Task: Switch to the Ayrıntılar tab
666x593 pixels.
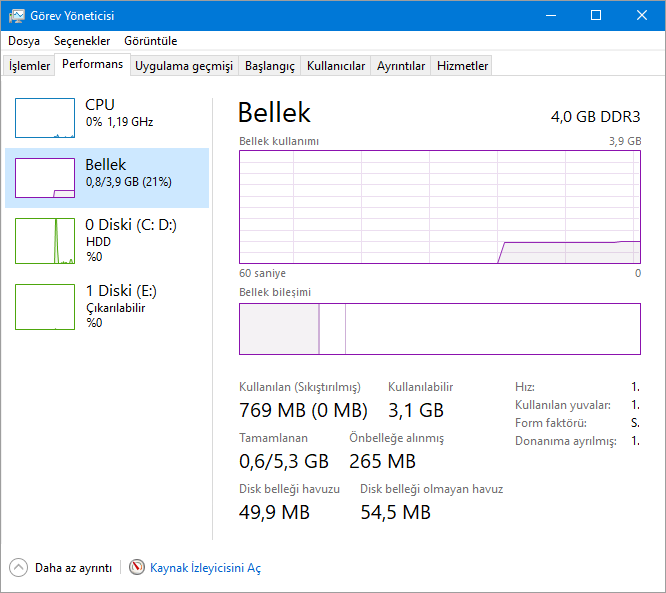Action: tap(401, 66)
